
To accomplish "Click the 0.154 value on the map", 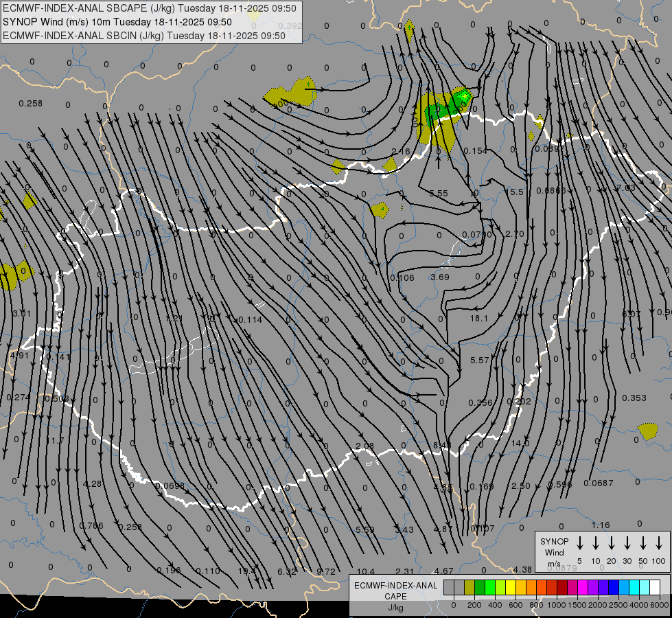I will [475, 151].
